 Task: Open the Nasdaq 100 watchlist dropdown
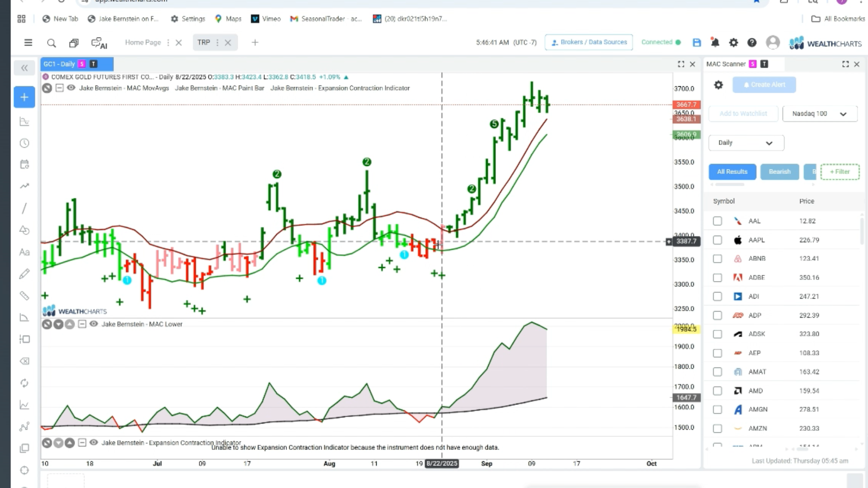point(820,114)
